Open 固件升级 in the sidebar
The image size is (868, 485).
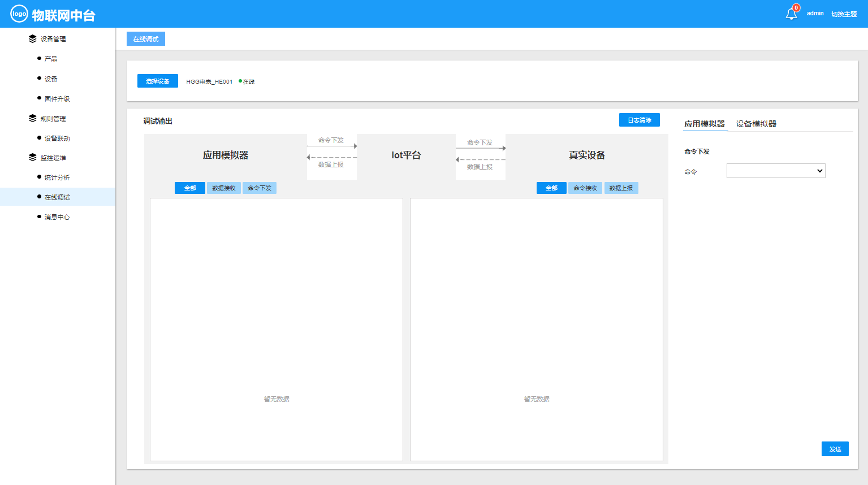(x=57, y=99)
